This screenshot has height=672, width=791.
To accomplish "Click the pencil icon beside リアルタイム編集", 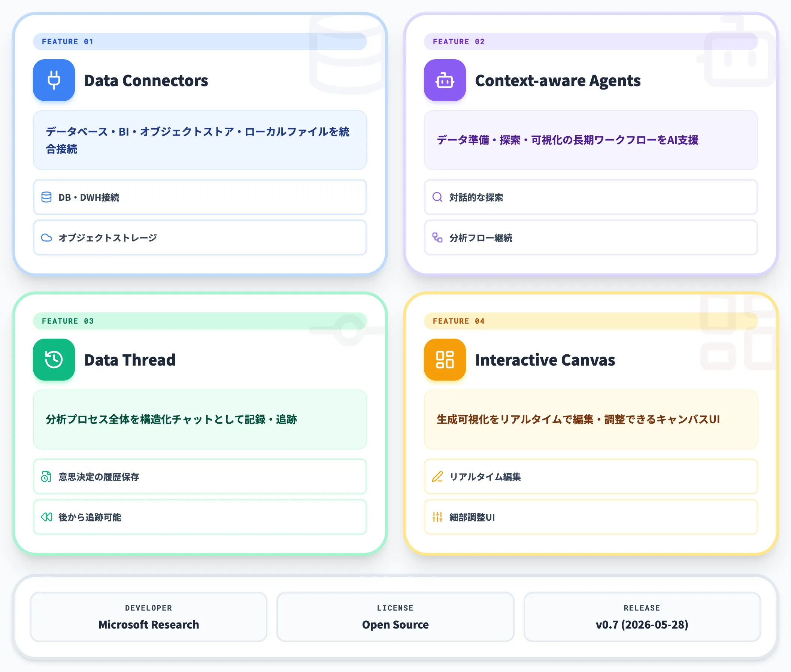I will pos(437,476).
